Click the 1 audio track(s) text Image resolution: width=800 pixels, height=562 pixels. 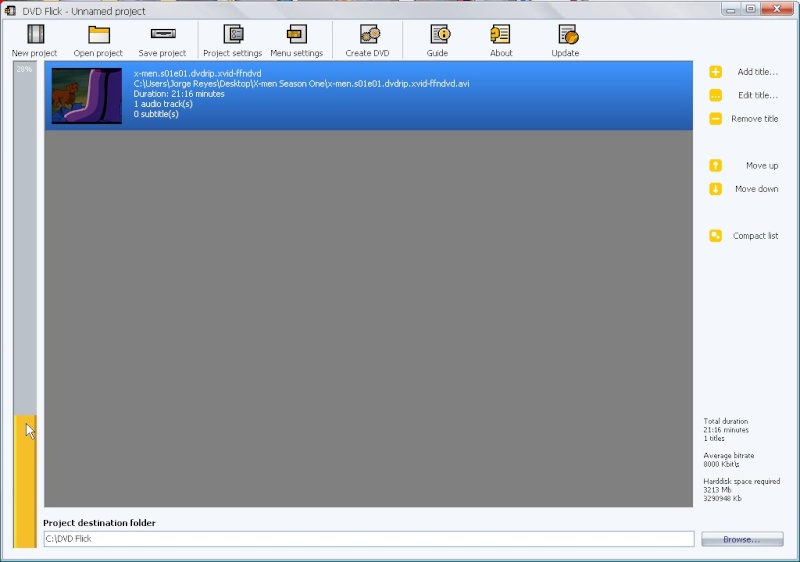point(163,104)
